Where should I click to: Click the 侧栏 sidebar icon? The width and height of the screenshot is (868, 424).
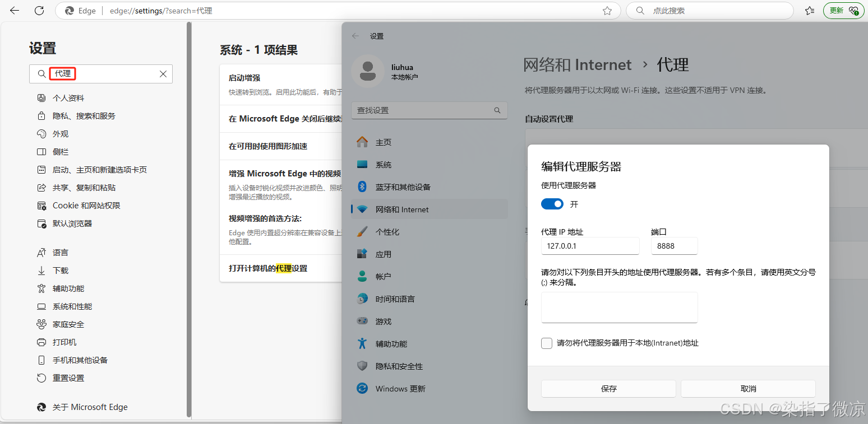41,152
